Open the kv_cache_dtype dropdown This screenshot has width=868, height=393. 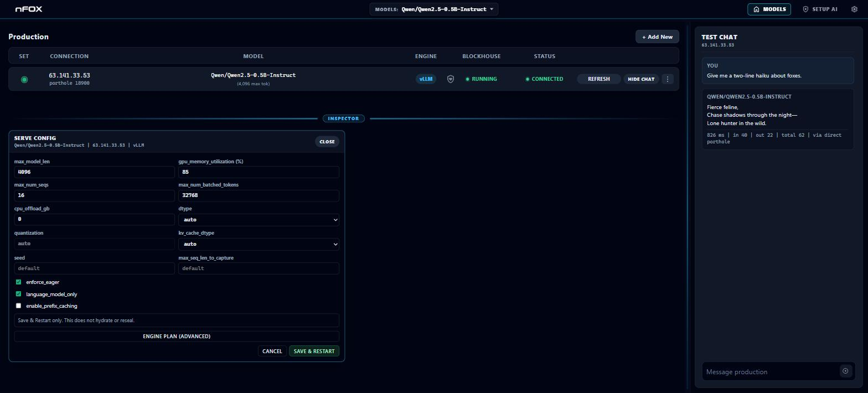click(x=259, y=244)
